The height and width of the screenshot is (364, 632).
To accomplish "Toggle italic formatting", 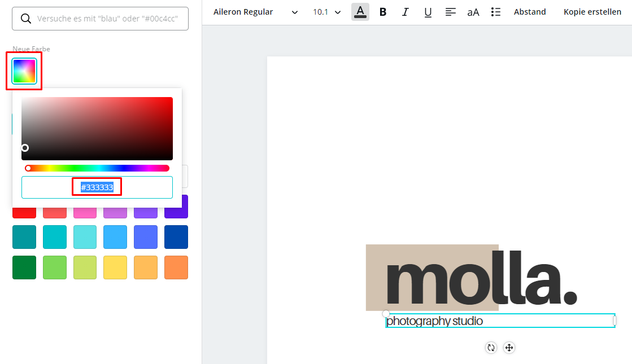I will click(405, 12).
